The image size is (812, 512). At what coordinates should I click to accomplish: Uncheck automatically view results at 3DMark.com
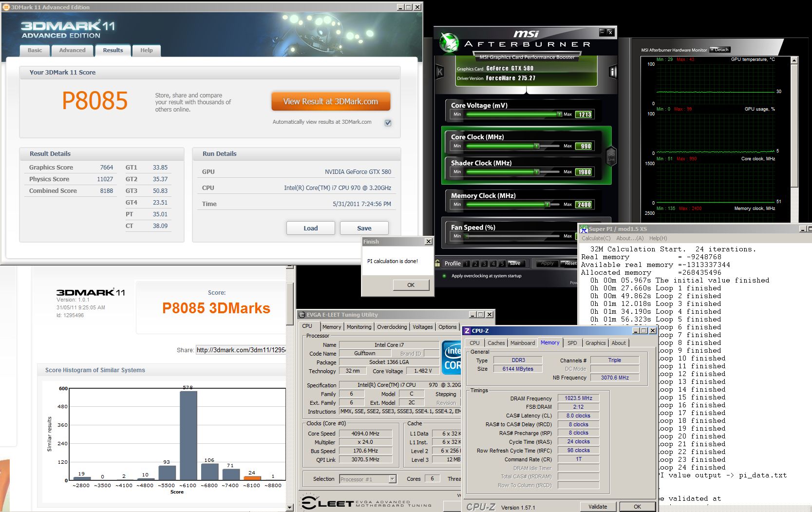tap(388, 123)
